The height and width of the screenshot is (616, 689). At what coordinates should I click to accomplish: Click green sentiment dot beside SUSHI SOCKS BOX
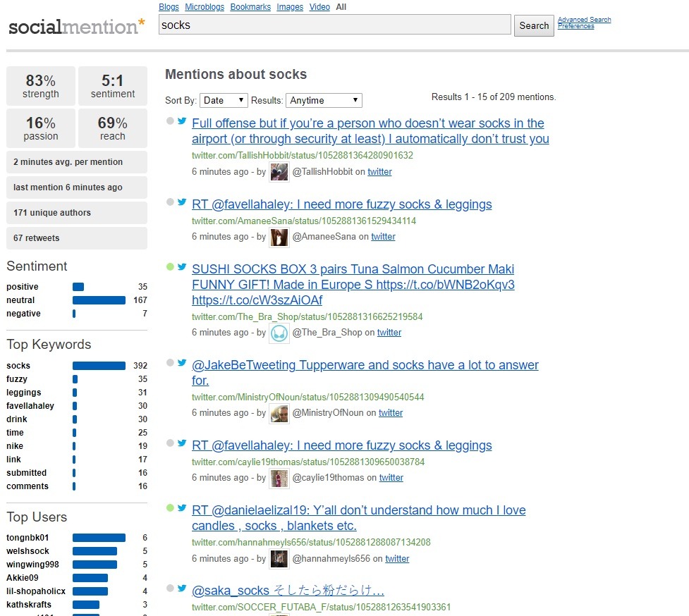170,266
